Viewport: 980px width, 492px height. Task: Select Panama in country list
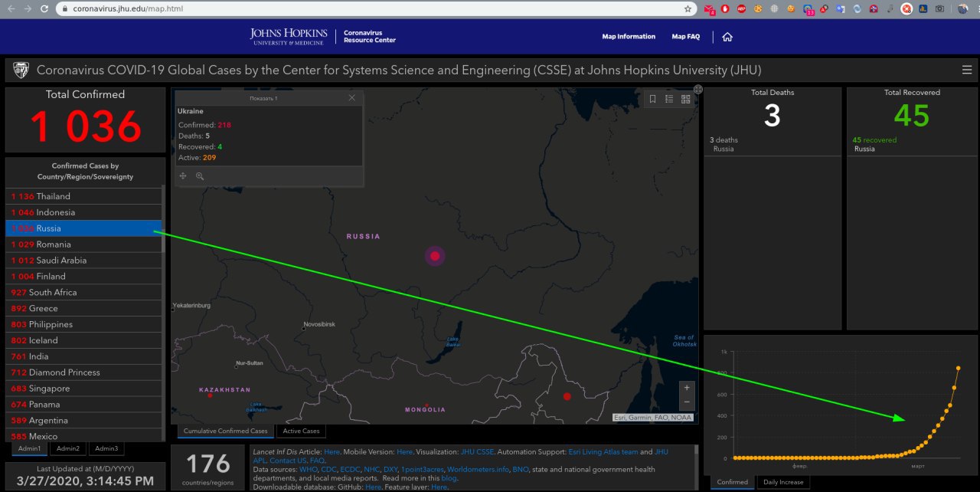tap(83, 405)
